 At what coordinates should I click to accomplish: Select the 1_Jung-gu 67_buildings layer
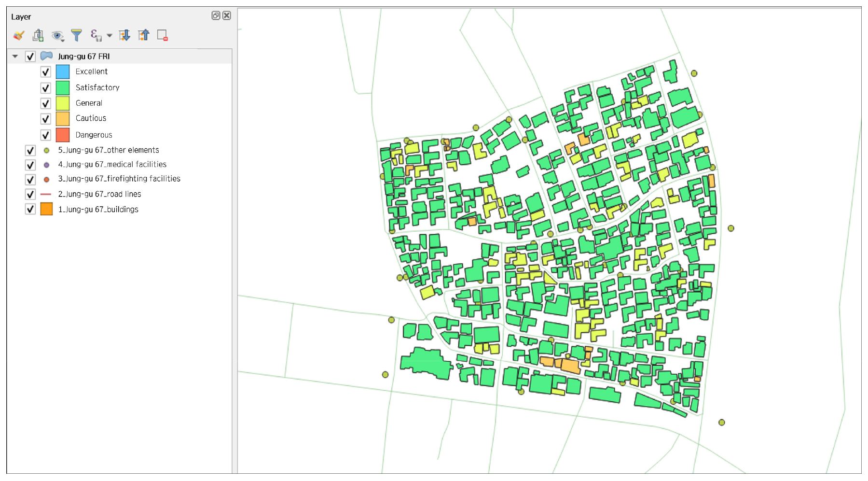click(98, 210)
